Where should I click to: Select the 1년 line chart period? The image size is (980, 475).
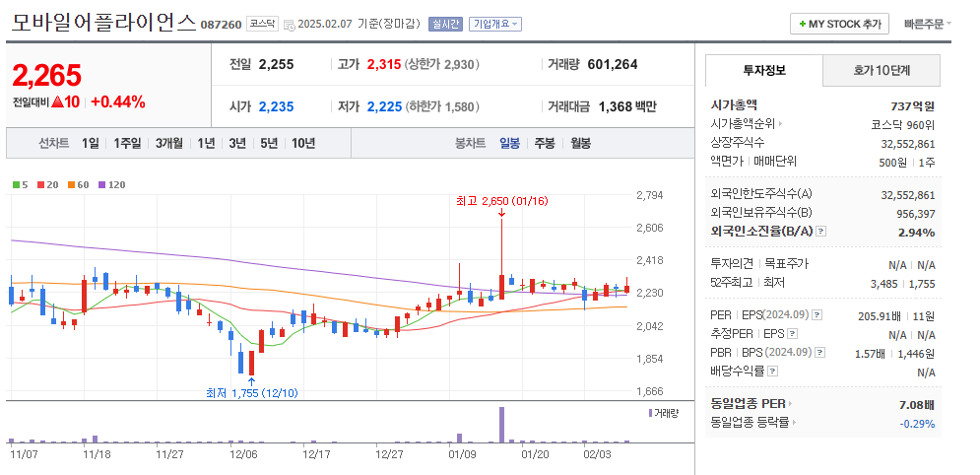(x=206, y=143)
